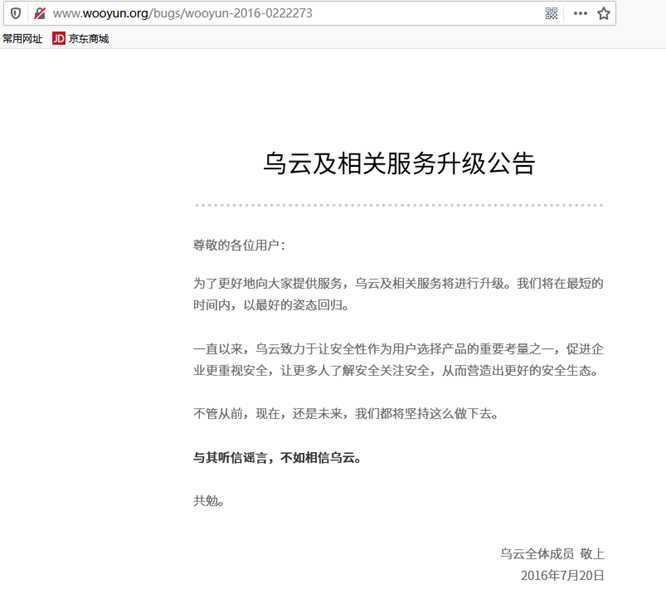Open the 京东商城 bookmark
Viewport: 666px width, 594px height.
tap(81, 39)
